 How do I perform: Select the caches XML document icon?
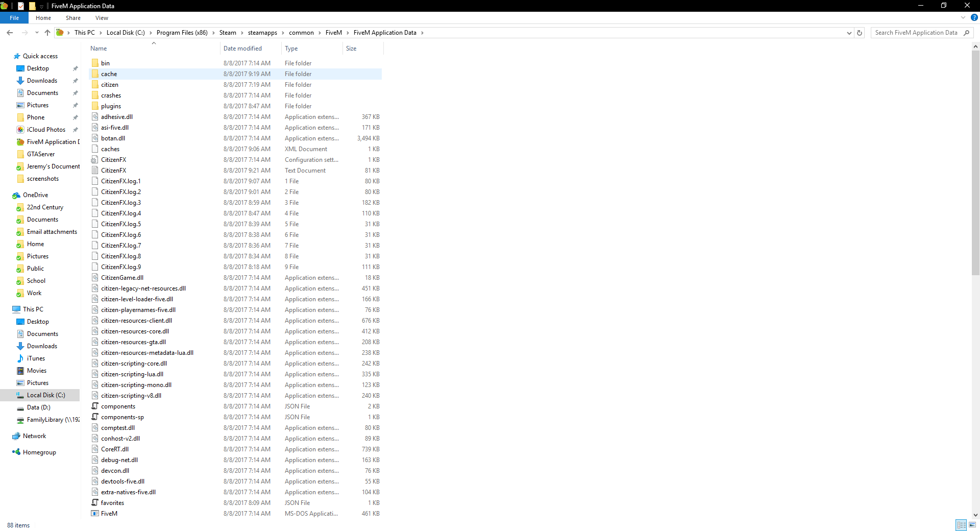[95, 149]
